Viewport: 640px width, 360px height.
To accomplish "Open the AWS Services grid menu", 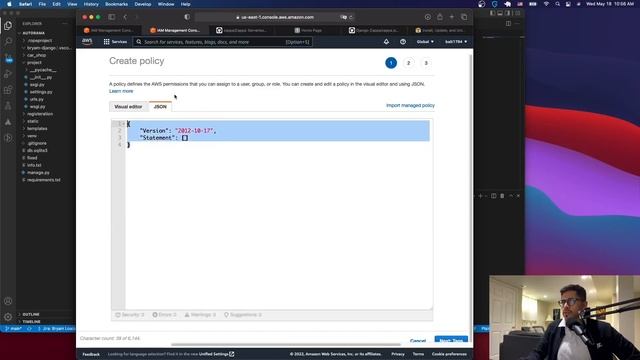I will [115, 42].
